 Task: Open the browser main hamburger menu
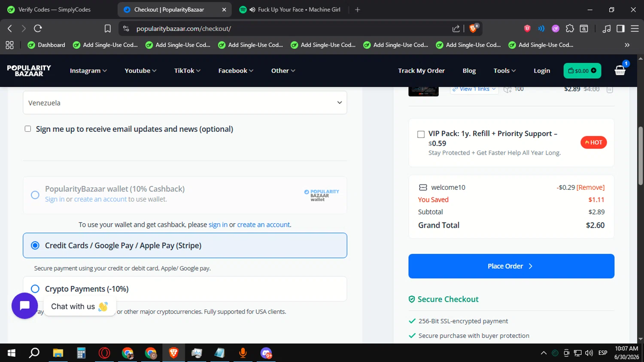pos(635,28)
